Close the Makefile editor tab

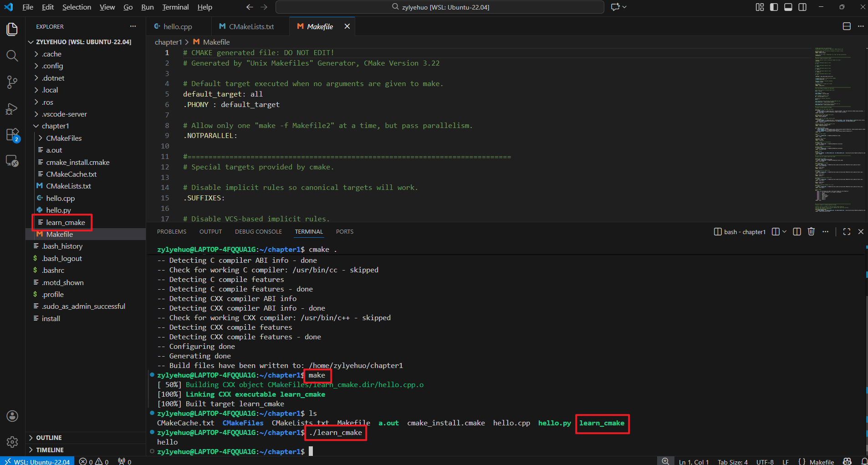tap(347, 26)
